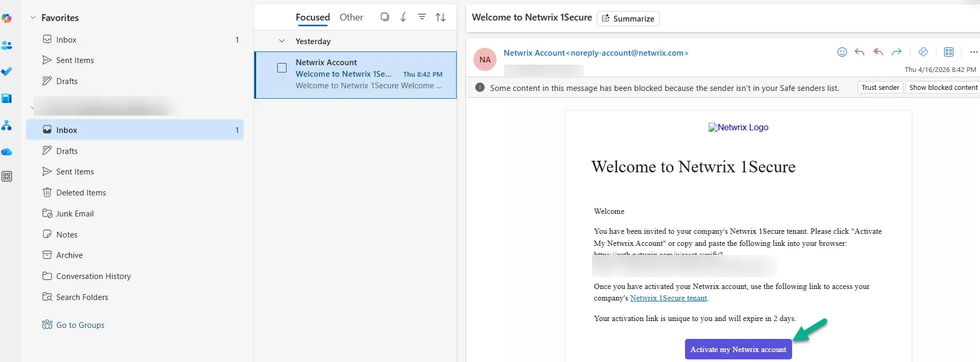Click the link-like icon beside Forward
Image resolution: width=980 pixels, height=362 pixels.
pos(923,52)
